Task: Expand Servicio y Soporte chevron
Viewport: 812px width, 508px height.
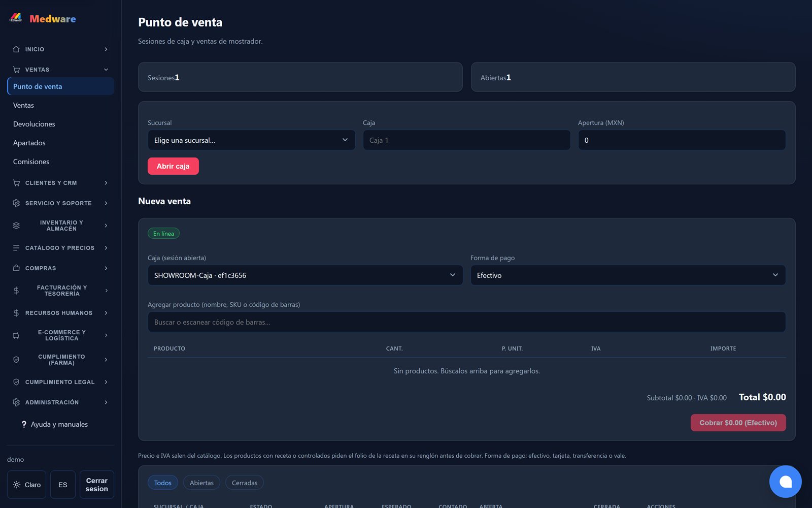Action: (106, 203)
